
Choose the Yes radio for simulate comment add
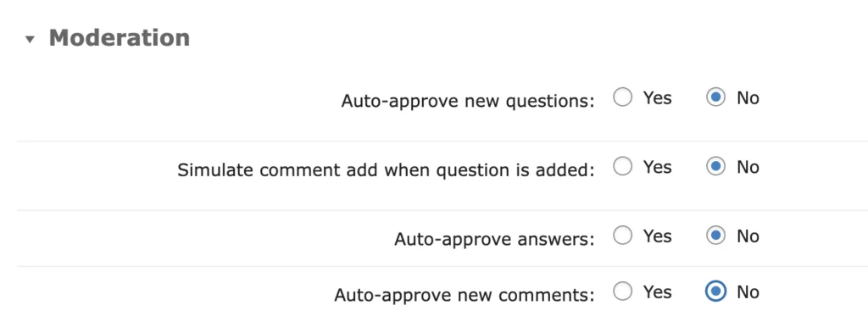pos(623,166)
